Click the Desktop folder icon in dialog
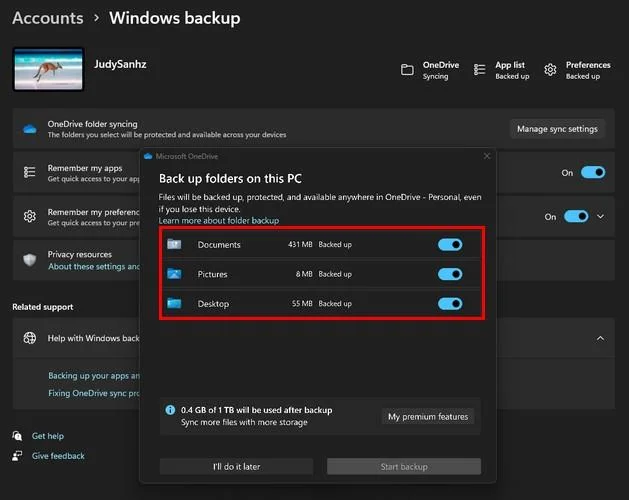Screen dimensions: 629x500 pos(174,303)
